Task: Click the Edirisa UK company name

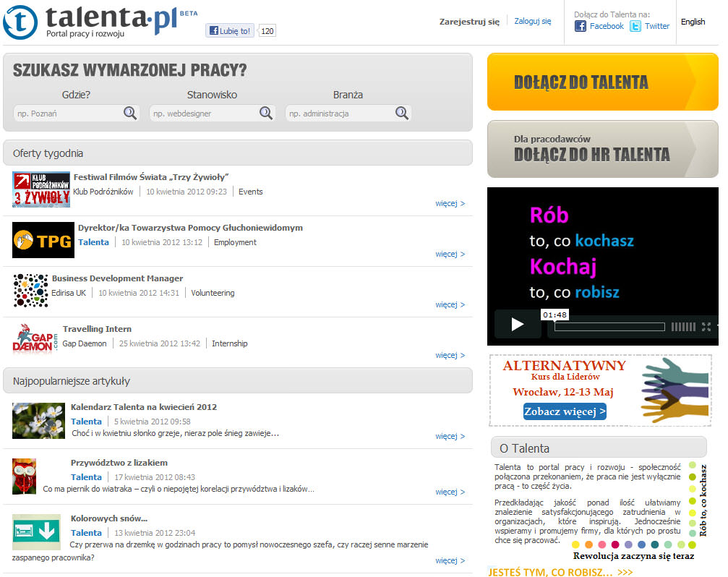Action: tap(69, 292)
